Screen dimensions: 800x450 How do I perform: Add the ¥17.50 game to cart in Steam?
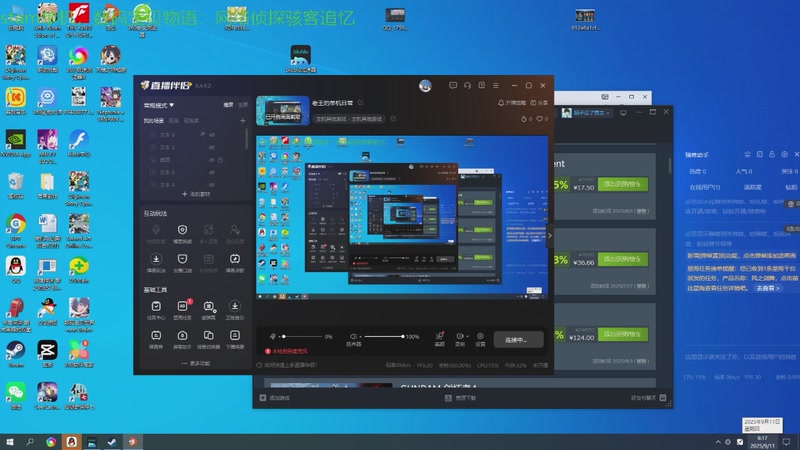click(622, 184)
